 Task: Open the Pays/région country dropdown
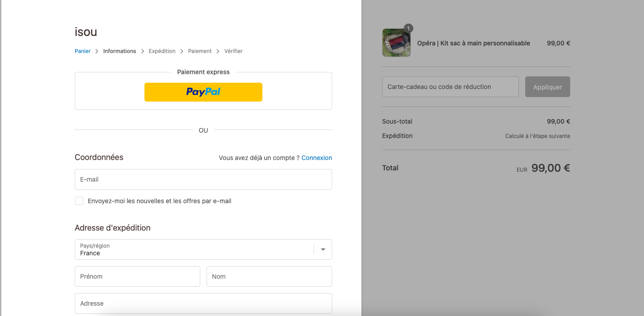[203, 249]
